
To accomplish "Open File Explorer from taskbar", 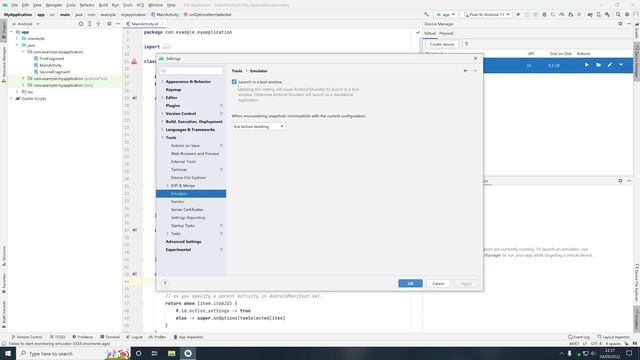I will click(171, 353).
